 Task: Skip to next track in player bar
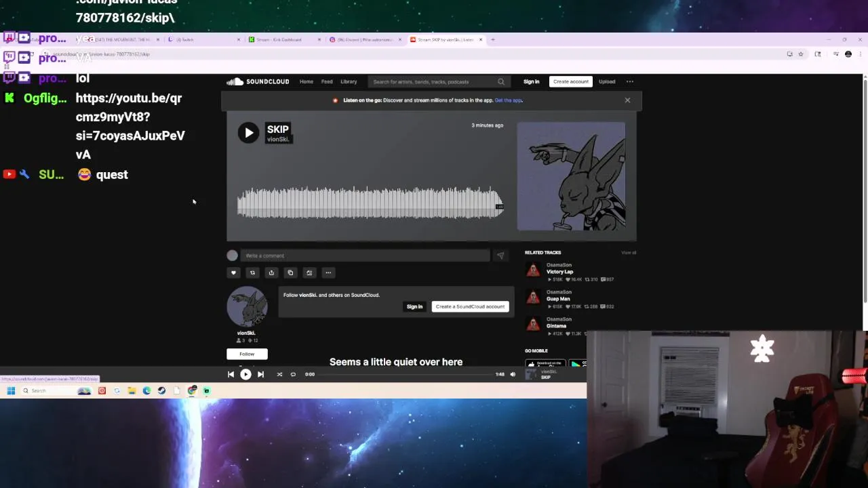pyautogui.click(x=260, y=374)
